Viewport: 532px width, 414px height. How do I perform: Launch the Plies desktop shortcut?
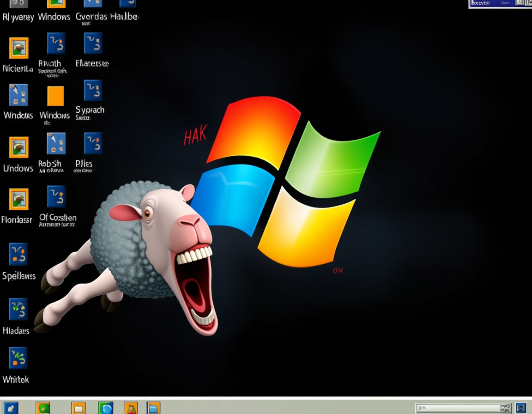click(93, 143)
